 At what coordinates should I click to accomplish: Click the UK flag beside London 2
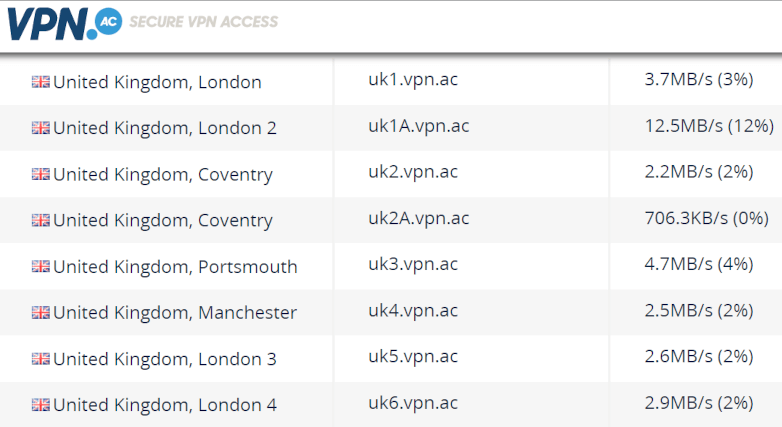point(40,128)
